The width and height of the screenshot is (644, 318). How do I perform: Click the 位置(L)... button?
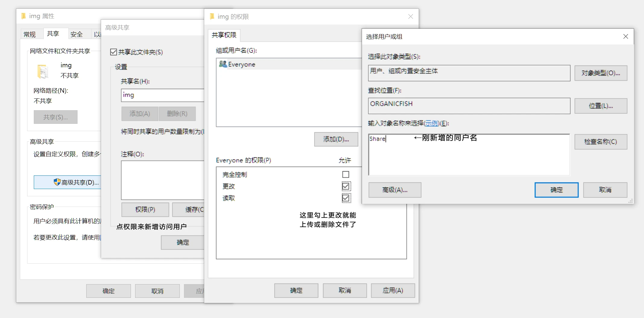[x=601, y=106]
